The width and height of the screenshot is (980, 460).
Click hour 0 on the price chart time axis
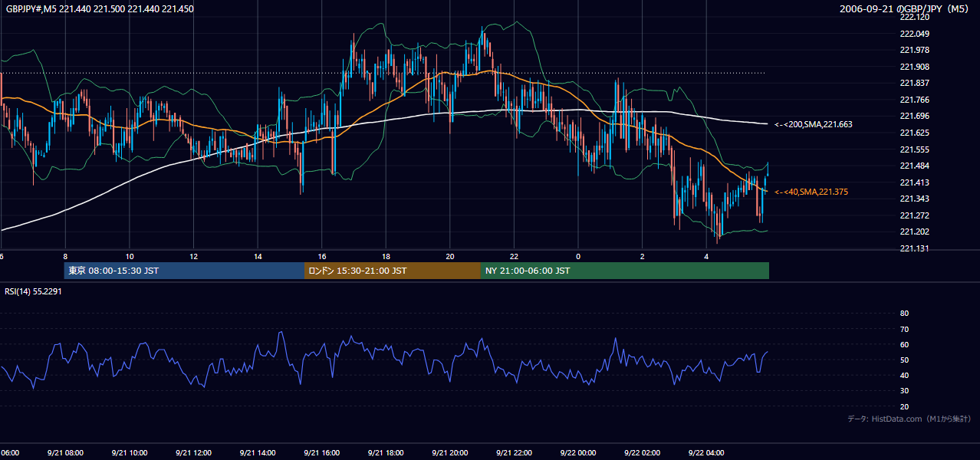[x=578, y=256]
